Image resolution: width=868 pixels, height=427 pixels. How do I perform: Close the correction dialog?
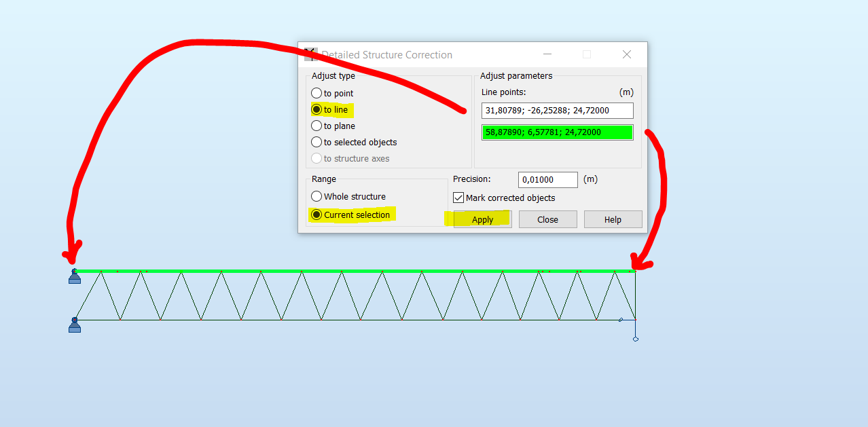(547, 219)
